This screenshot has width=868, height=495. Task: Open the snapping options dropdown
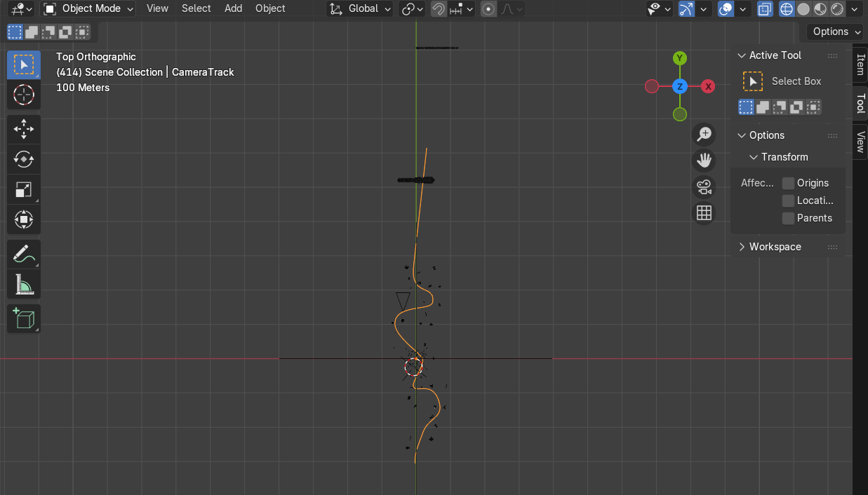(x=461, y=9)
